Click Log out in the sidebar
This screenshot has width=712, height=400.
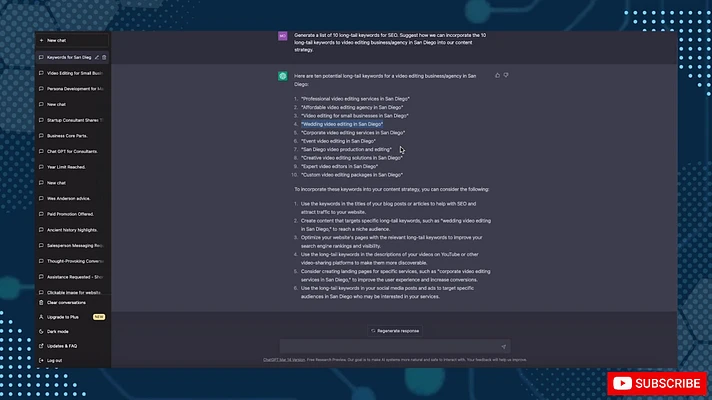[54, 360]
